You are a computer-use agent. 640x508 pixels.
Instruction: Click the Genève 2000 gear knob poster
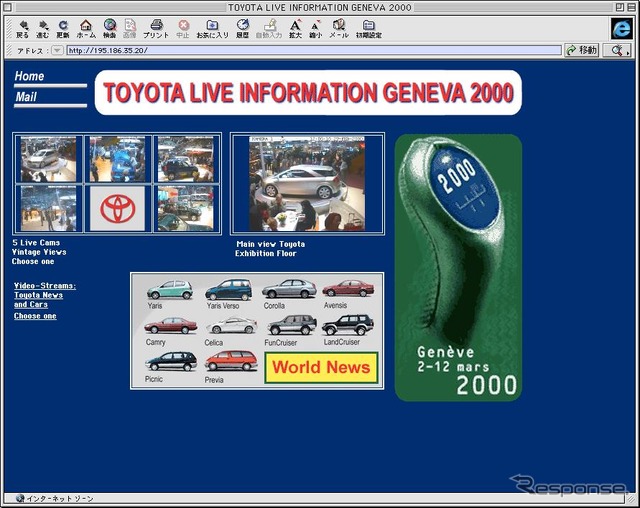tap(458, 268)
